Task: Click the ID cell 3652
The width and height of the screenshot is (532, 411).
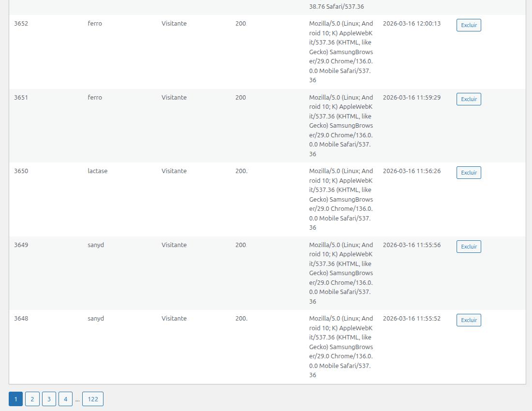Action: tap(21, 24)
